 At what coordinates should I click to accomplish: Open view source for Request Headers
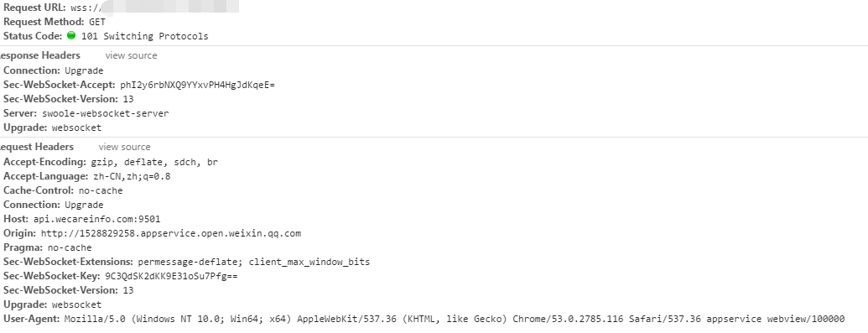pyautogui.click(x=125, y=147)
